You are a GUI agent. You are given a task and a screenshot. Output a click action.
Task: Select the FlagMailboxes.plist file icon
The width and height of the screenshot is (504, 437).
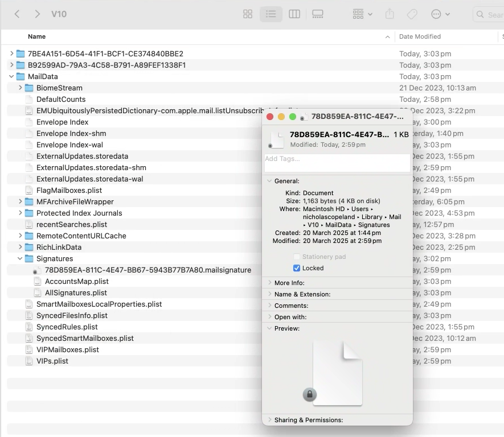coord(29,191)
